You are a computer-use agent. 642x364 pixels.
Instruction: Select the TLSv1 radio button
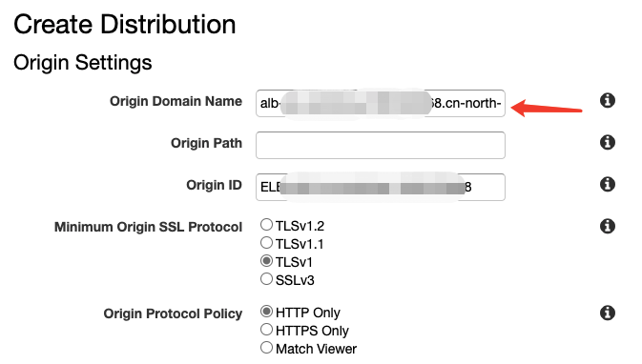click(266, 260)
